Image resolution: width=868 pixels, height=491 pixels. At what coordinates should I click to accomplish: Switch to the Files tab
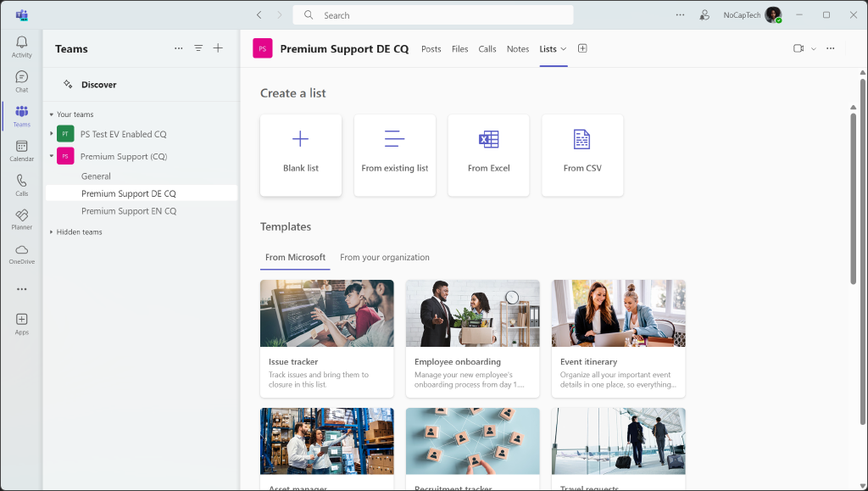click(x=459, y=49)
